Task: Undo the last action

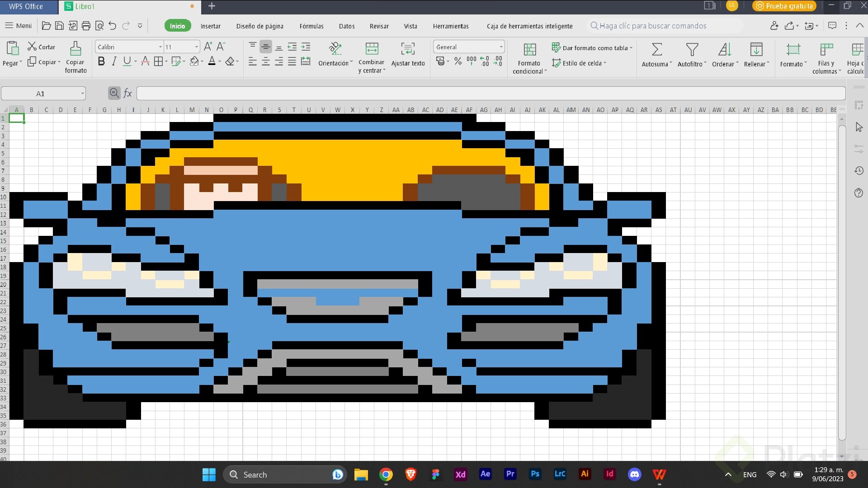Action: pyautogui.click(x=113, y=26)
